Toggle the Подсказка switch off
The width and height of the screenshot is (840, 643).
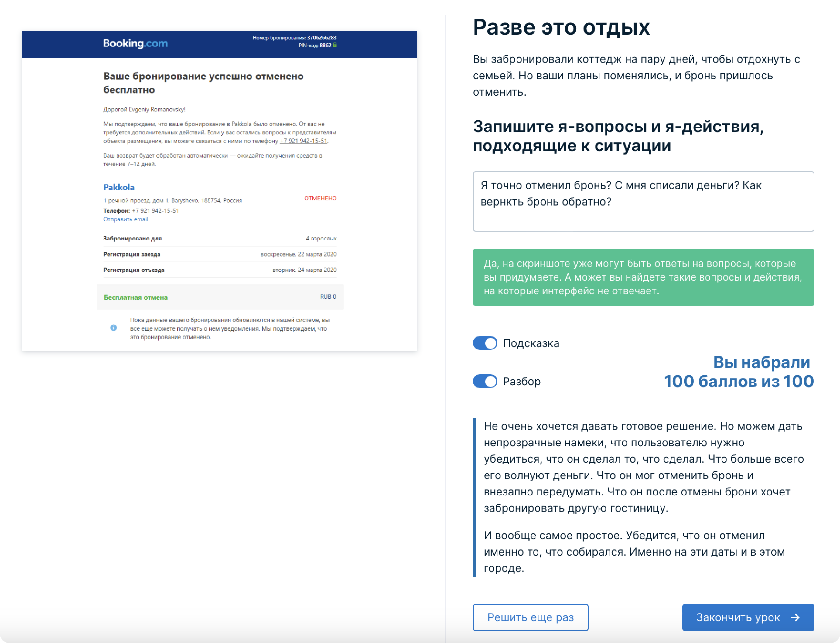pyautogui.click(x=485, y=343)
